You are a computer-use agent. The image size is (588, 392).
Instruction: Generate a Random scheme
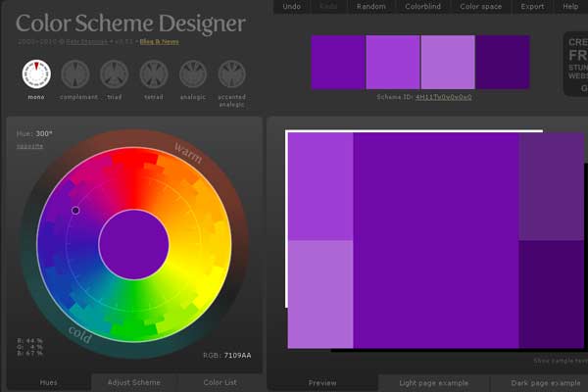coord(370,7)
